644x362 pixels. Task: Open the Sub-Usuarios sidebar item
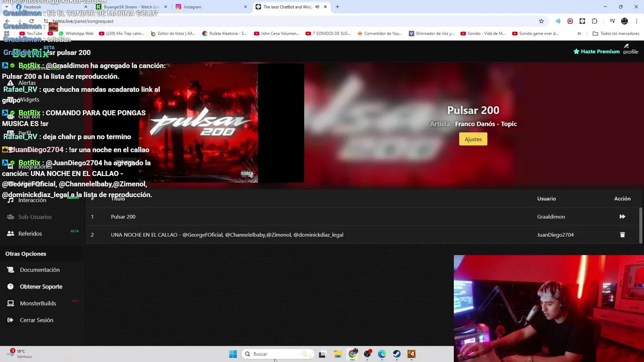point(35,217)
